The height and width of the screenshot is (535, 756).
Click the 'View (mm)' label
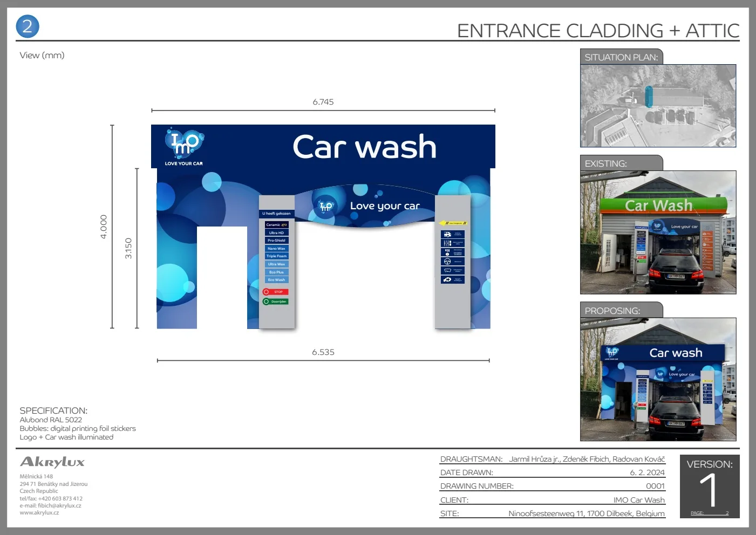[x=42, y=55]
